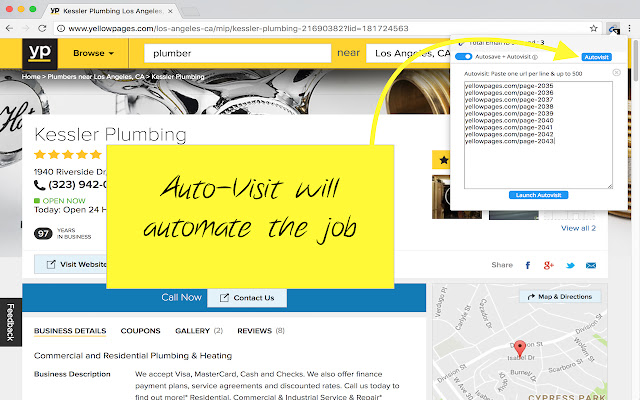640x400 pixels.
Task: Open the Browse dropdown menu
Action: pyautogui.click(x=92, y=53)
